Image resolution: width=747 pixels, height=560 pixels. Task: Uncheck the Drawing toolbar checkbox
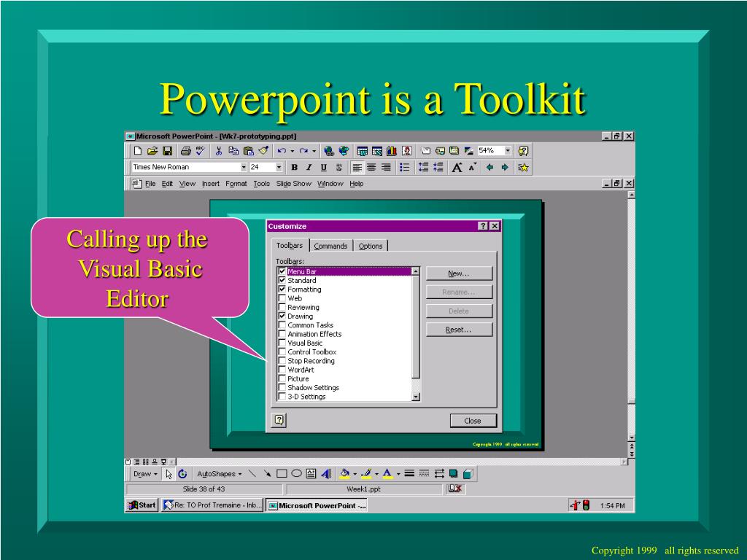click(x=282, y=316)
